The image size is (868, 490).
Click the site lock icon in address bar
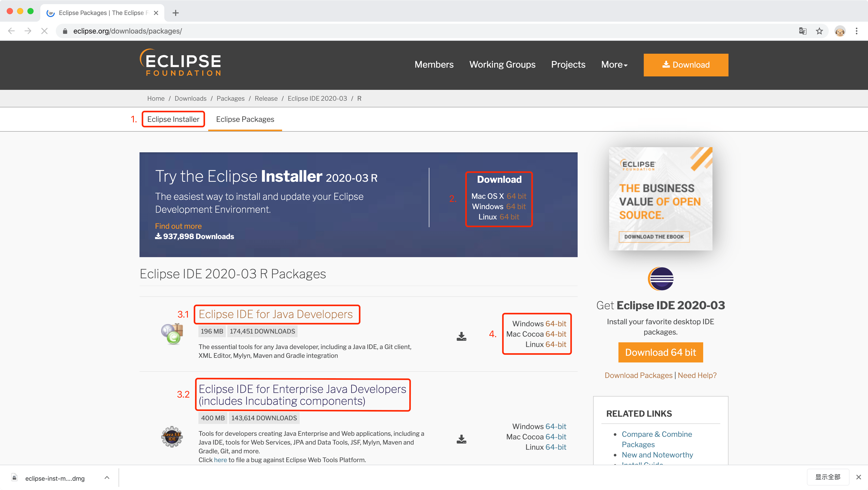point(65,31)
